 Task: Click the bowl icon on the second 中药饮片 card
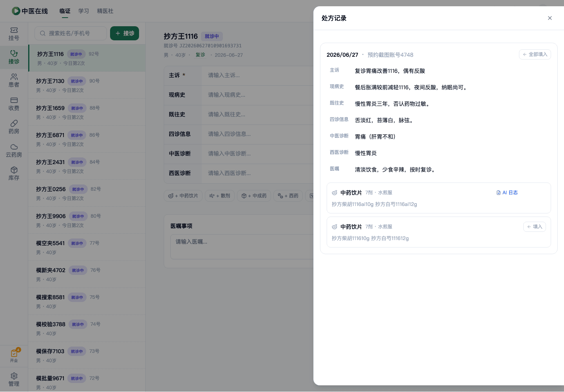click(x=334, y=227)
